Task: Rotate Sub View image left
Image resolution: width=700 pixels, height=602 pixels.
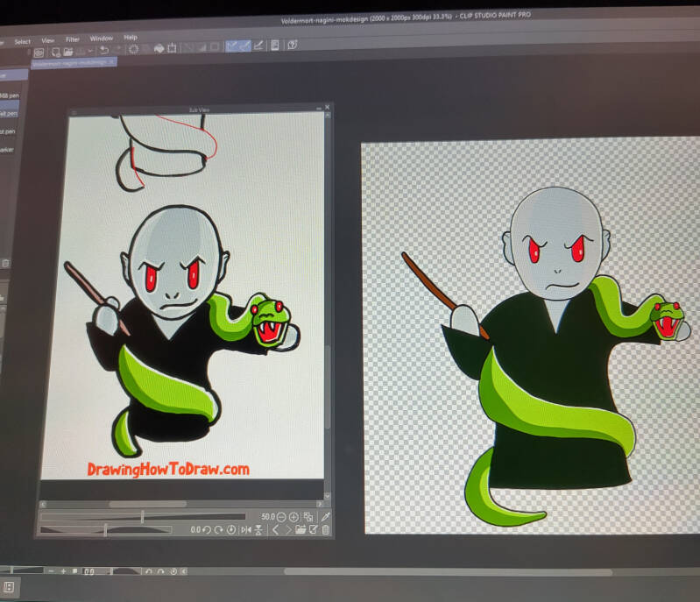Action: click(206, 530)
